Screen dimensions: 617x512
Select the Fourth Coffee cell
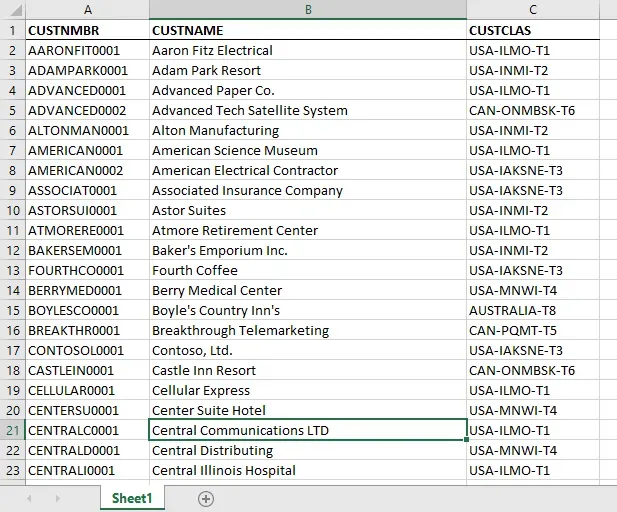[x=307, y=270]
